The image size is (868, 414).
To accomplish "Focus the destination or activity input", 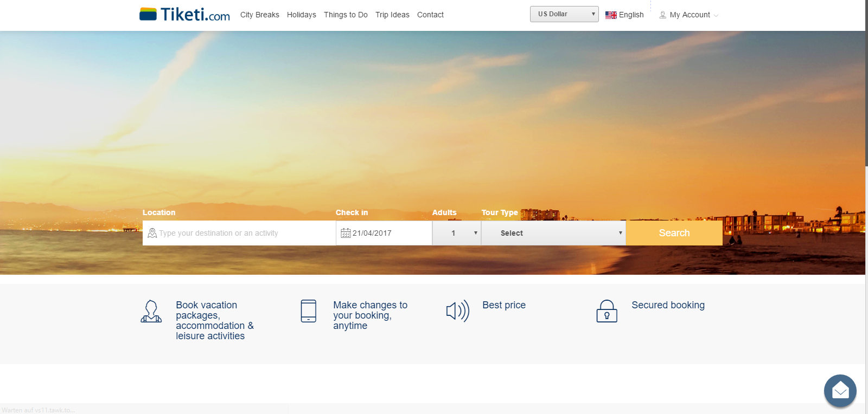I will [244, 233].
